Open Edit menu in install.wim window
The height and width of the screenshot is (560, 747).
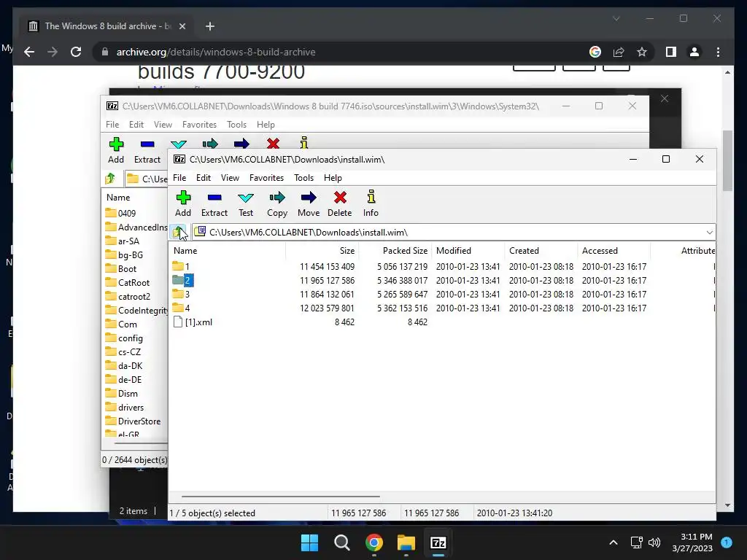tap(204, 178)
